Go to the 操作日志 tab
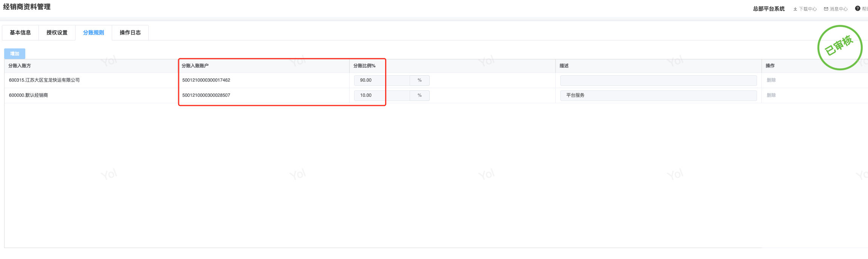Viewport: 868px width, 259px height. pos(130,33)
